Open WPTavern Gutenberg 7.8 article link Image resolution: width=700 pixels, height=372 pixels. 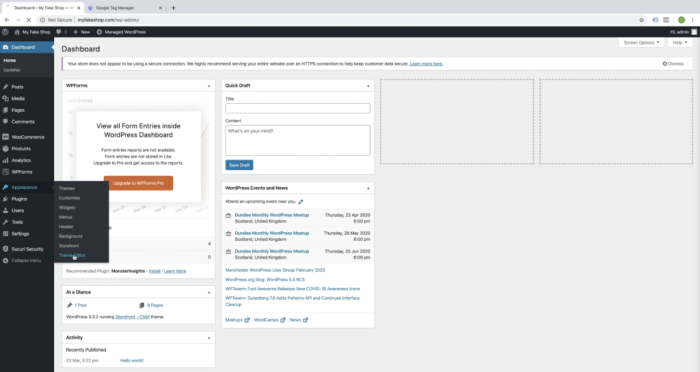click(x=292, y=301)
